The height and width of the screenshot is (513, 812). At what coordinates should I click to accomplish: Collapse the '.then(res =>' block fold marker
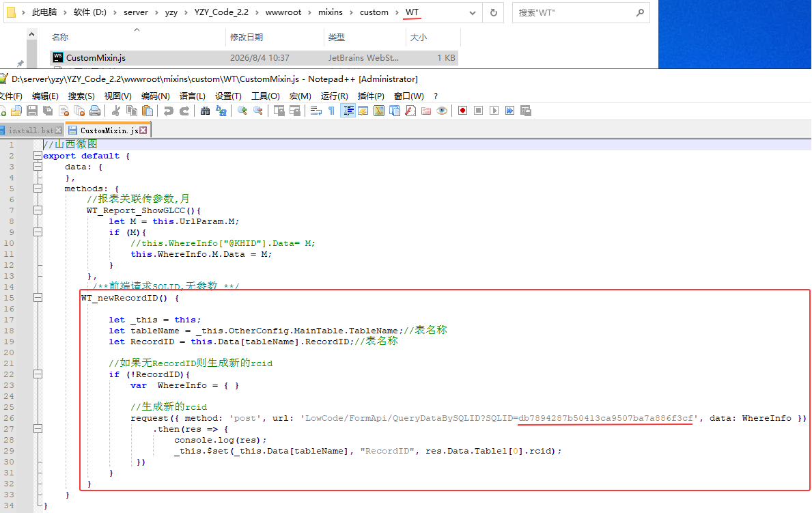tap(38, 428)
